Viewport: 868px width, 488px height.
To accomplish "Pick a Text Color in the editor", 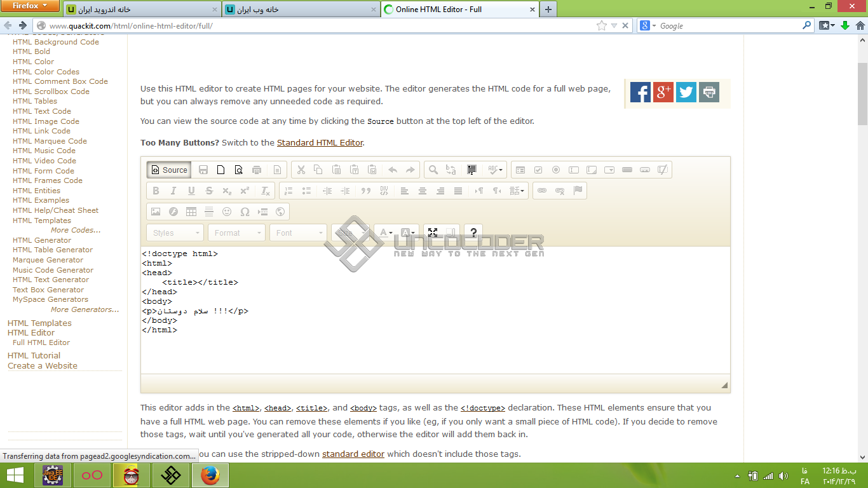I will [x=386, y=233].
